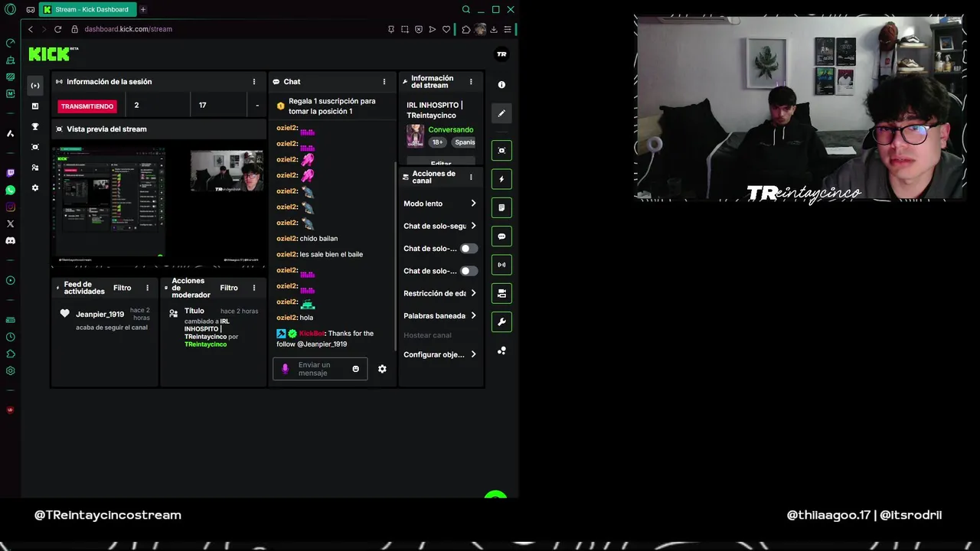Click Filtro in Acciones de moderador
The width and height of the screenshot is (980, 551).
click(x=229, y=288)
